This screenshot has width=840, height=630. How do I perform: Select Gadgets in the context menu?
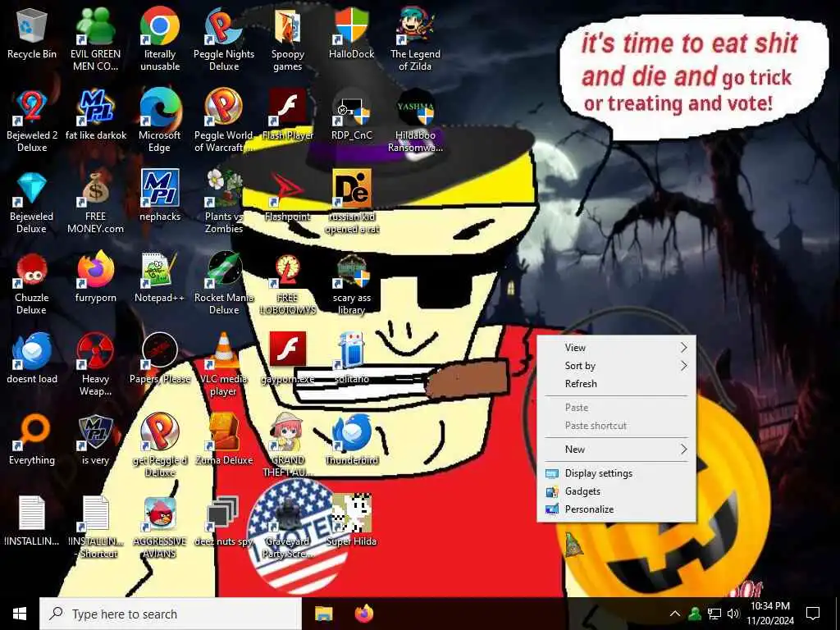coord(617,492)
